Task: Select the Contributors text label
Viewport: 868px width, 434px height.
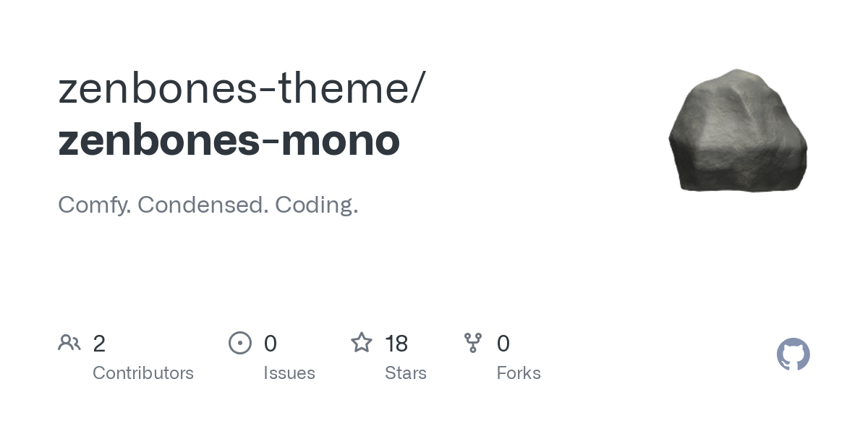Action: [143, 373]
